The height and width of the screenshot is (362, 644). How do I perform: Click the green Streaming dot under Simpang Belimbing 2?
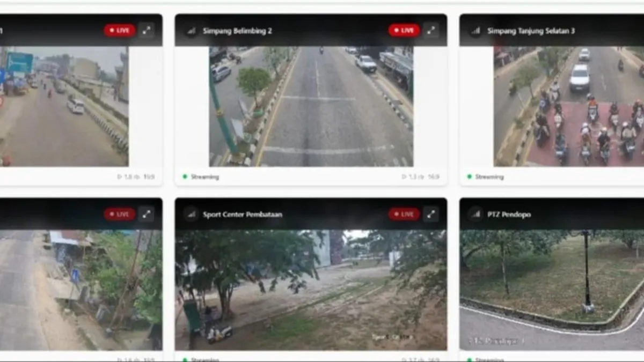(x=185, y=176)
